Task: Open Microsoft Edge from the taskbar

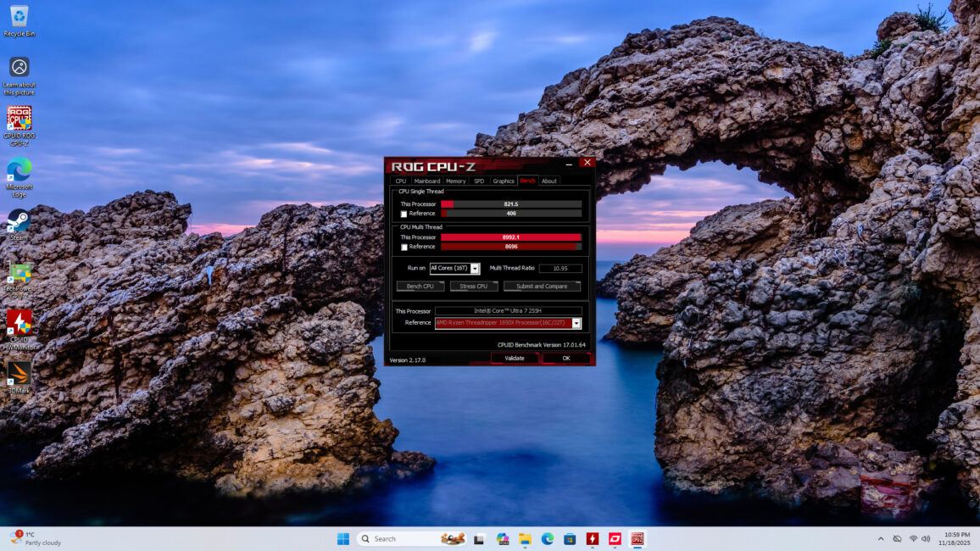Action: coord(548,538)
